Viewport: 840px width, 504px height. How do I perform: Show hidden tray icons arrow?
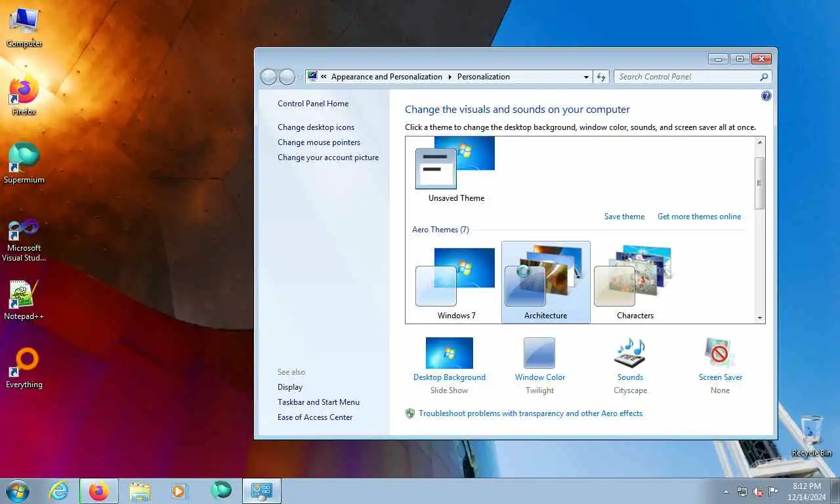tap(726, 492)
